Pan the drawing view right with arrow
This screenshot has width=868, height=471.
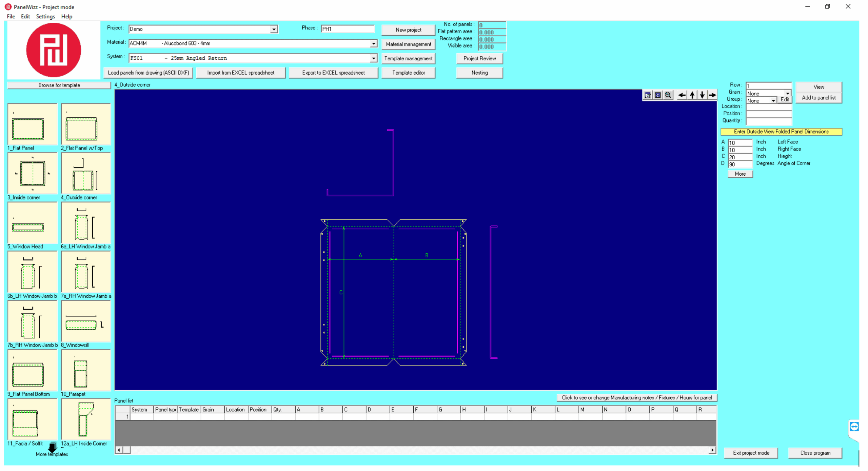[x=712, y=95]
